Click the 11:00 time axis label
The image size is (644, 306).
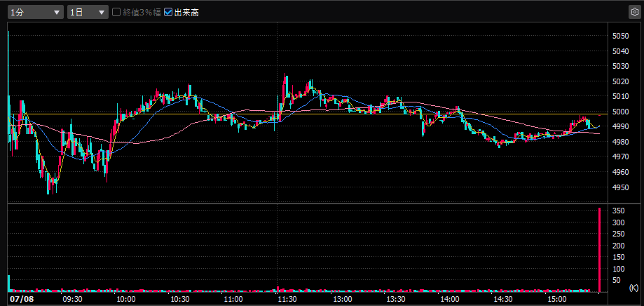click(x=233, y=298)
